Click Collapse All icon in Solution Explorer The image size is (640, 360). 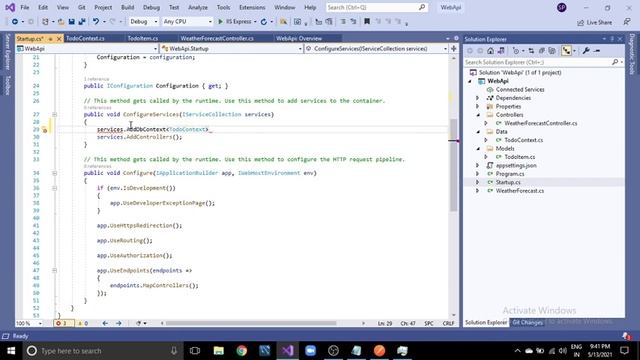(542, 51)
